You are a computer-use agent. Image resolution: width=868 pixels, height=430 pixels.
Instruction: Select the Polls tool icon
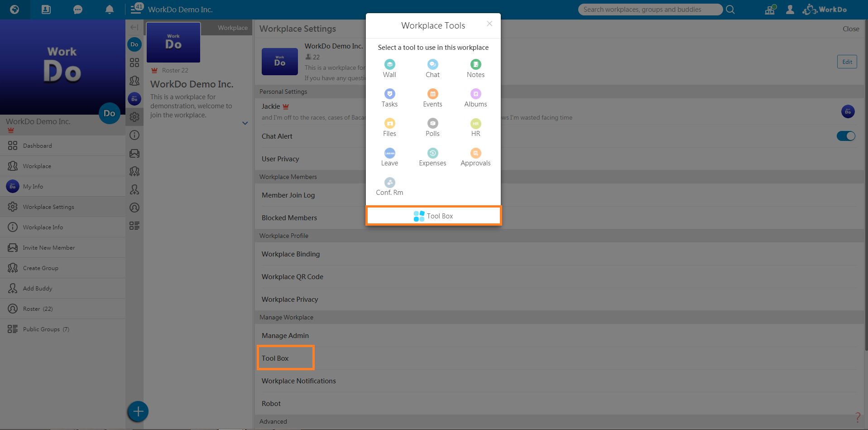pos(432,123)
